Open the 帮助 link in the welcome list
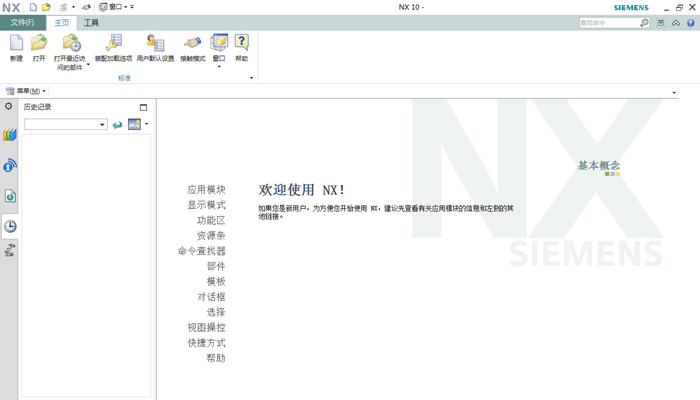Screen dimensions: 700x400 (216, 358)
